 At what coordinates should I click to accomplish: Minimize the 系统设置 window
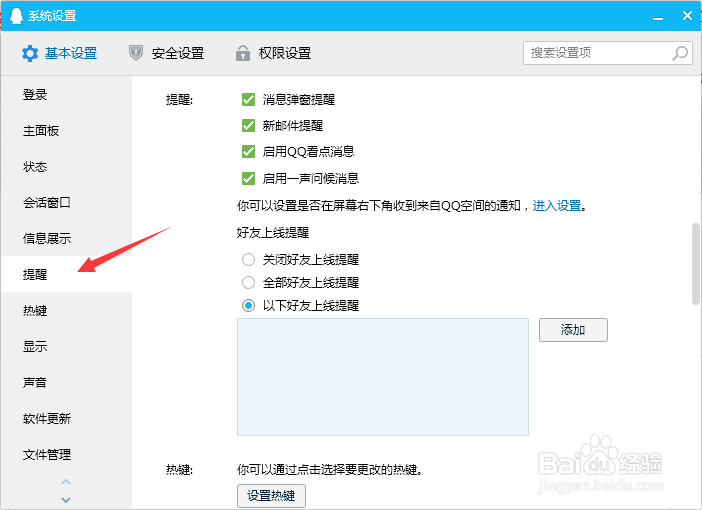(658, 17)
